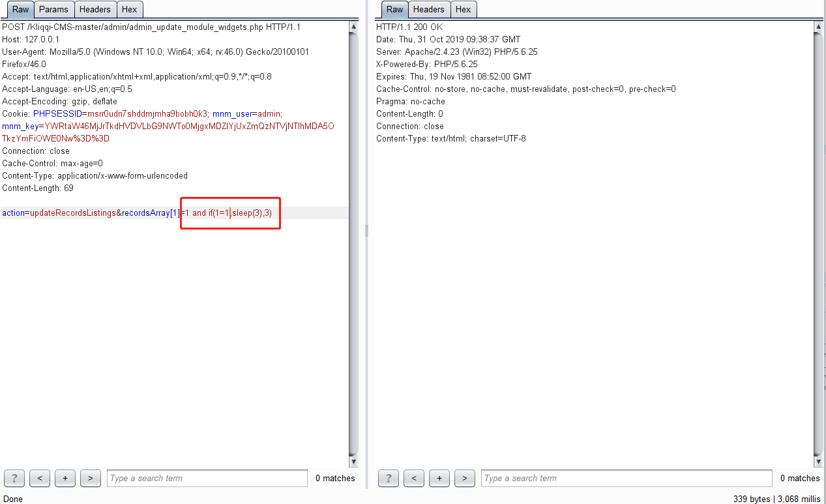Screen dimensions: 826x504
Task: Click request pane previous match button
Action: point(40,478)
